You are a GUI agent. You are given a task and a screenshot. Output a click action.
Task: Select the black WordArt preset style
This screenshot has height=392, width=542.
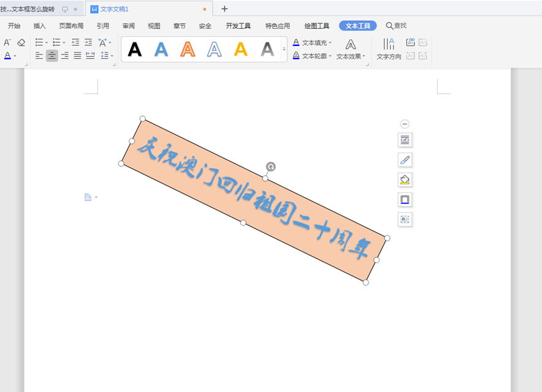click(x=134, y=50)
